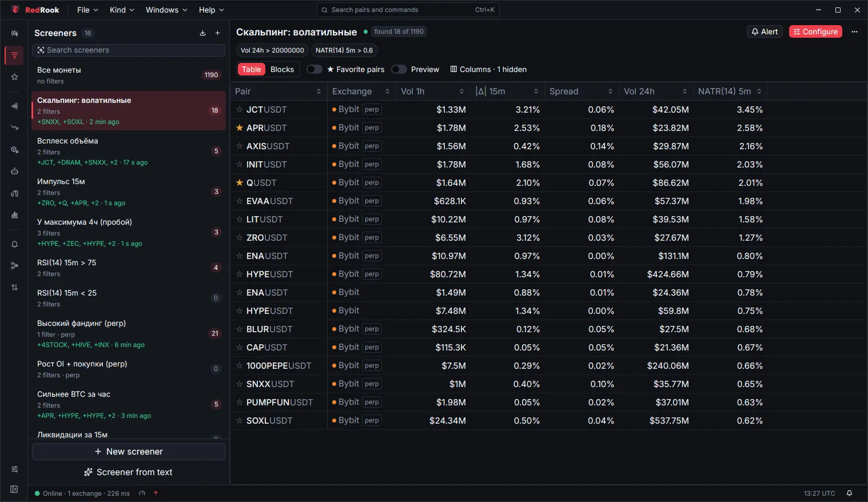Open the downward trend line sidebar icon
868x502 pixels.
14,128
